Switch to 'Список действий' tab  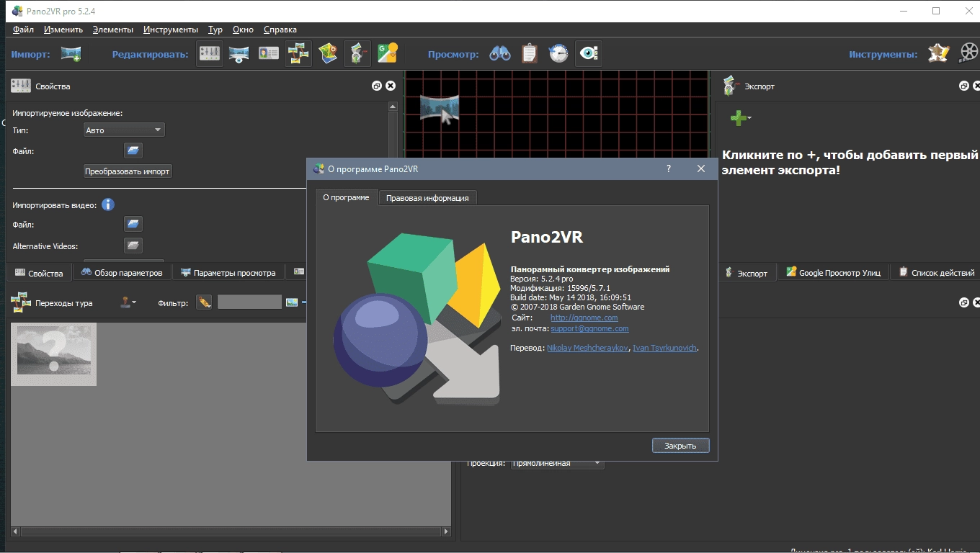pos(935,273)
